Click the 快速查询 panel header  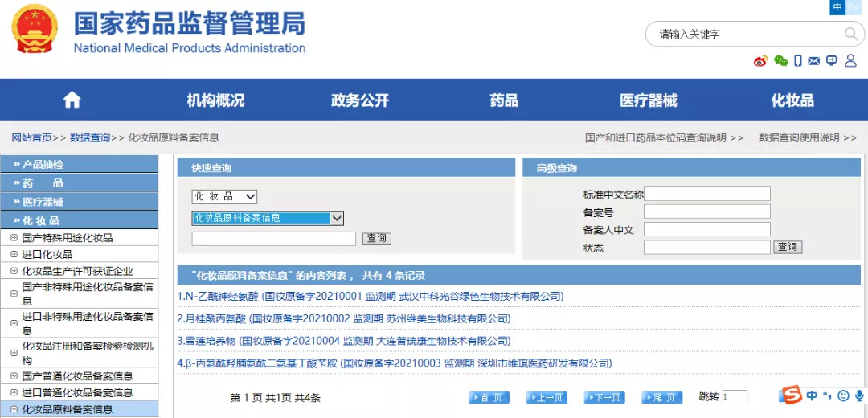point(346,168)
